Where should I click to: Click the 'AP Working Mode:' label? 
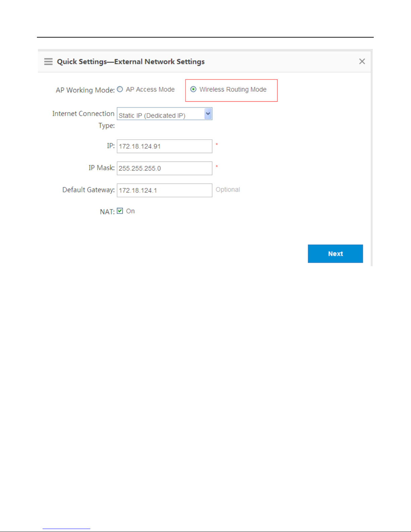[85, 90]
